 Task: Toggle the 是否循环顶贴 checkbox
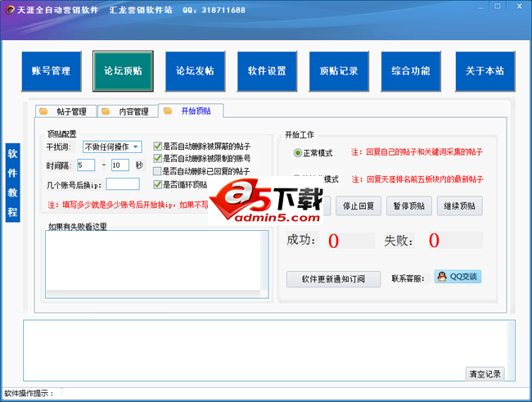[x=157, y=184]
